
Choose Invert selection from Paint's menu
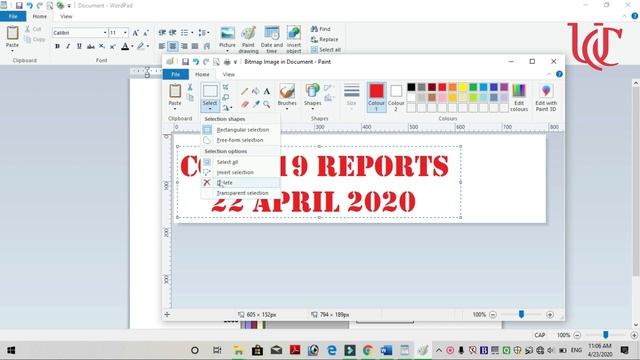(240, 172)
